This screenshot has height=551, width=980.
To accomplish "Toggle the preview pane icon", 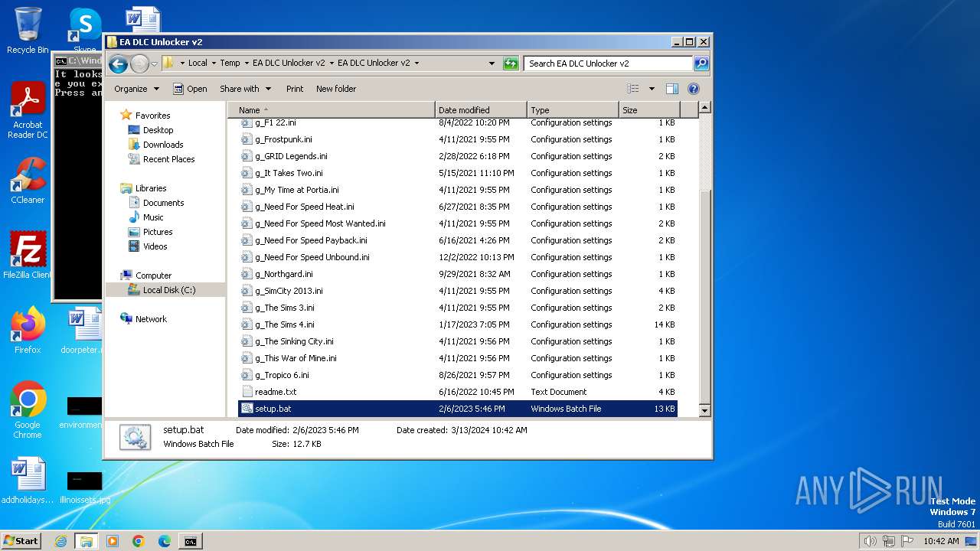I will pos(671,89).
